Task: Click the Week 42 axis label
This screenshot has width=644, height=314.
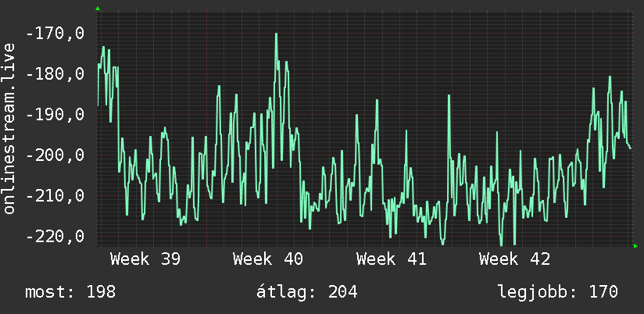Action: pos(514,259)
